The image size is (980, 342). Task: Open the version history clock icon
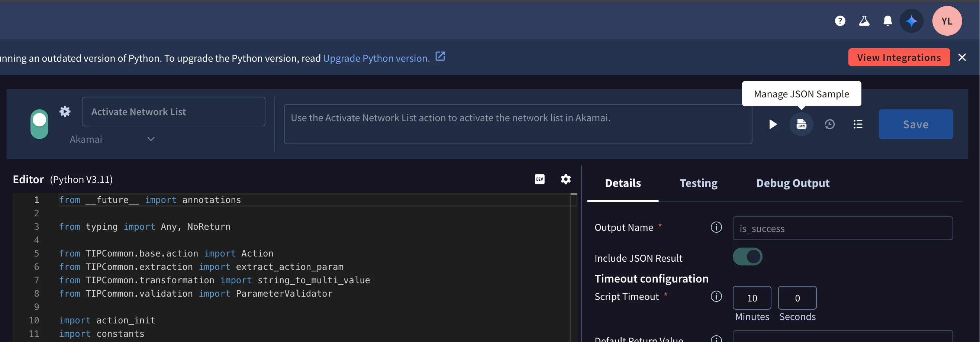tap(830, 125)
